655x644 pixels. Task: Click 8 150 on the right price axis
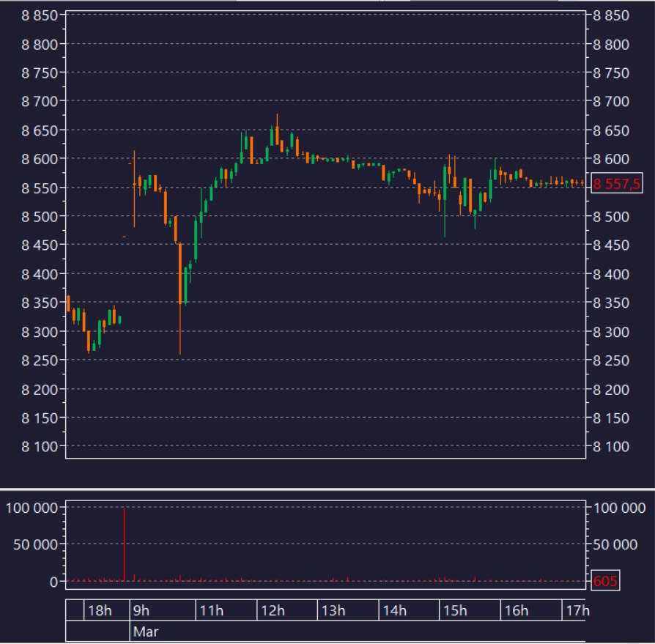611,418
